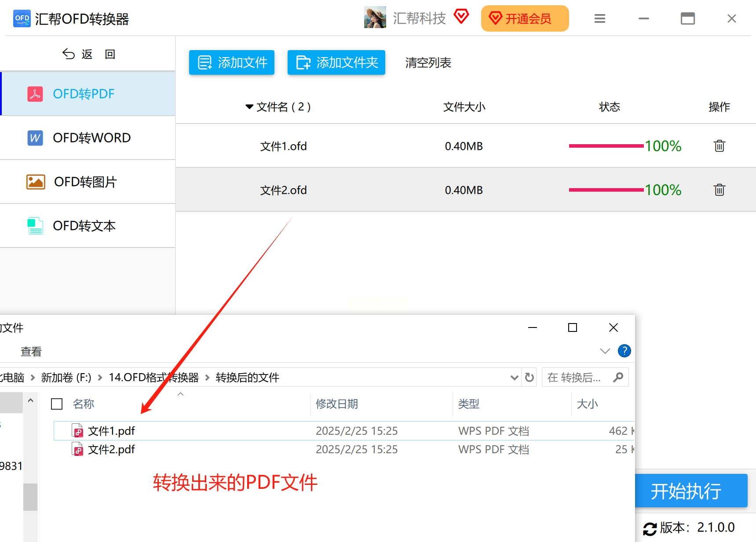This screenshot has width=756, height=542.
Task: Open the explorer help question mark
Action: point(624,351)
